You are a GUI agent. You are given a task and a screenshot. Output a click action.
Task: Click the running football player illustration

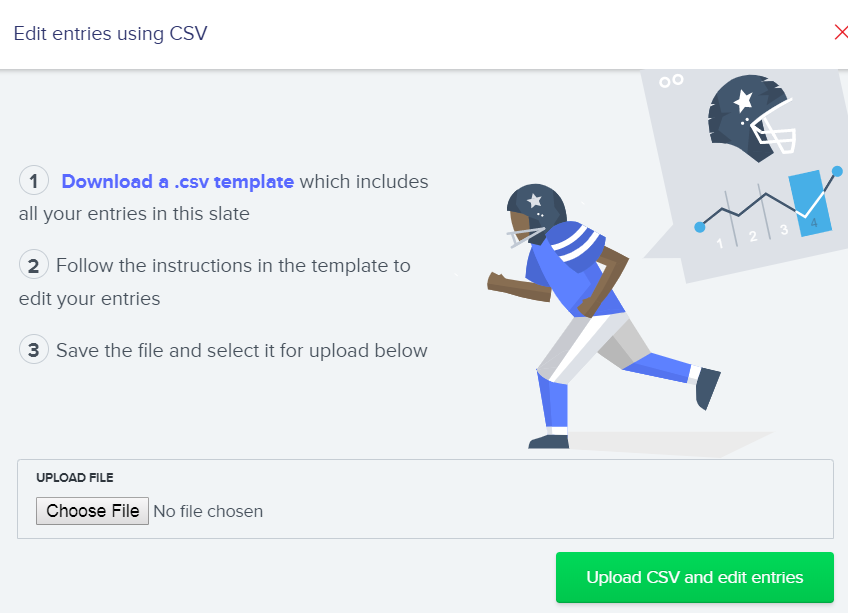point(603,317)
